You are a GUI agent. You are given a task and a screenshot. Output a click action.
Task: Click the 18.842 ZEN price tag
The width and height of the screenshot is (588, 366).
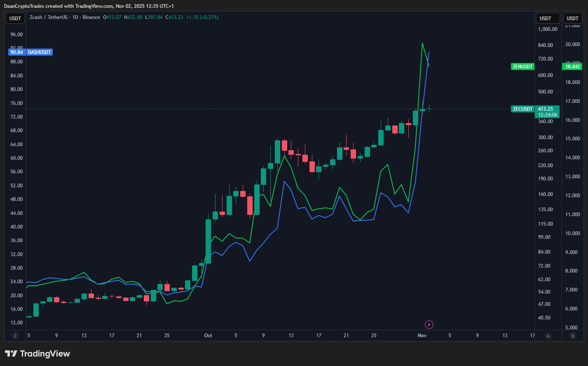click(572, 66)
